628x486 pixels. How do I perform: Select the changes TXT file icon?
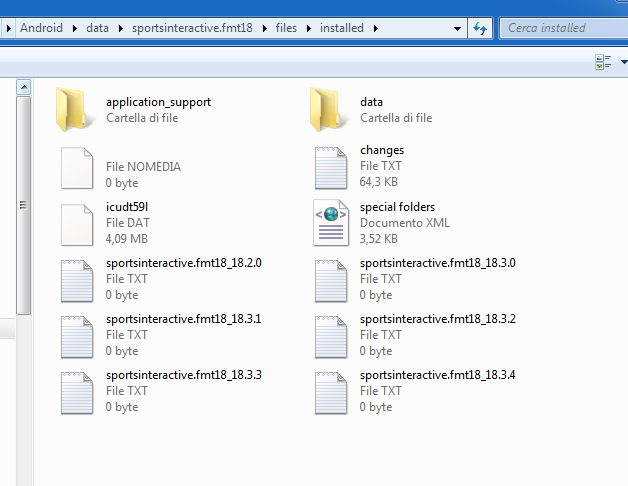point(331,168)
